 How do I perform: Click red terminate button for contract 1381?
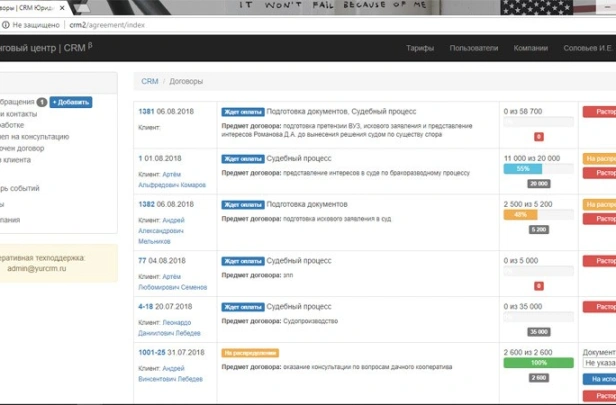599,111
